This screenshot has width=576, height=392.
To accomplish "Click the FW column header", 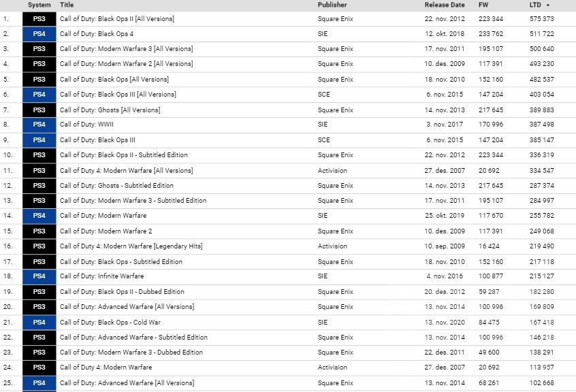I will pyautogui.click(x=484, y=5).
